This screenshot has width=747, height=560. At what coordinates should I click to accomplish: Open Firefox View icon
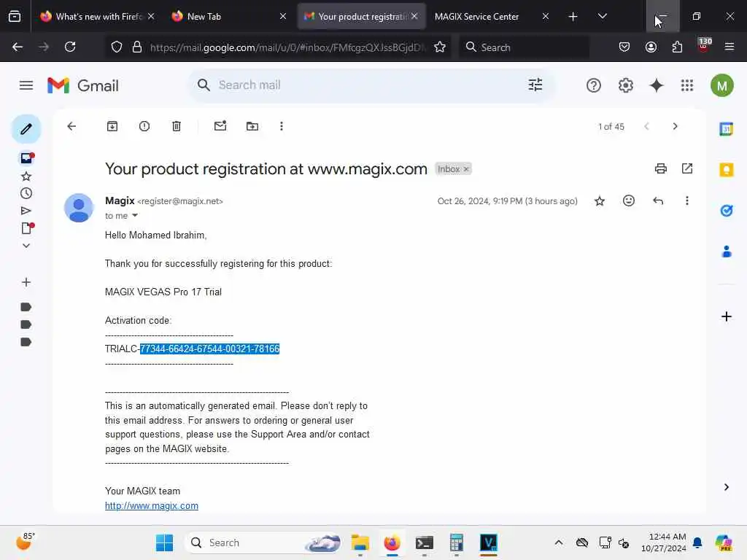tap(15, 17)
